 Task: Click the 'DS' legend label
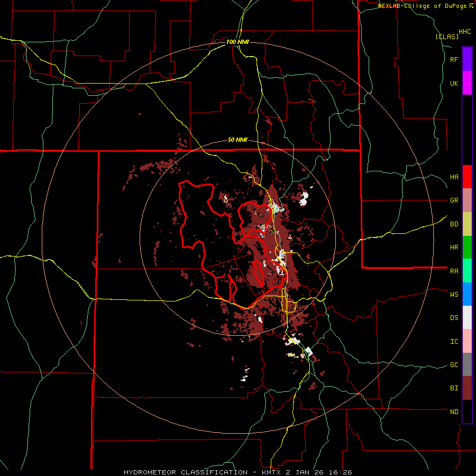click(454, 318)
